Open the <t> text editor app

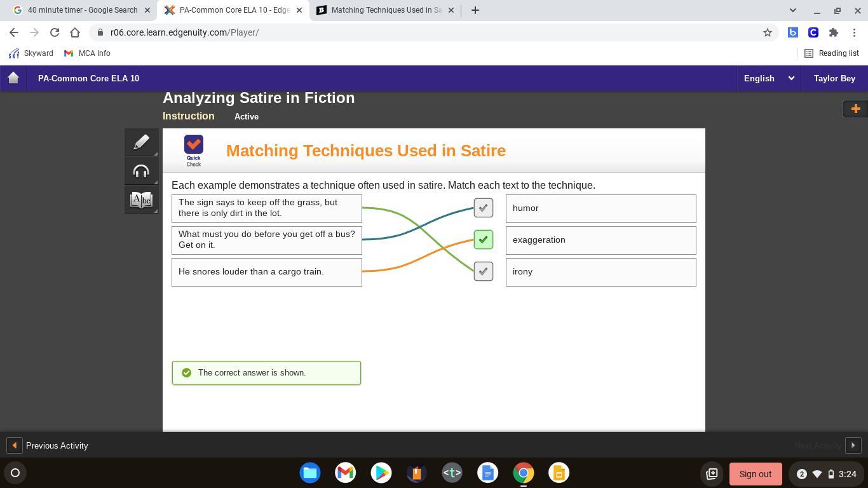click(x=452, y=473)
